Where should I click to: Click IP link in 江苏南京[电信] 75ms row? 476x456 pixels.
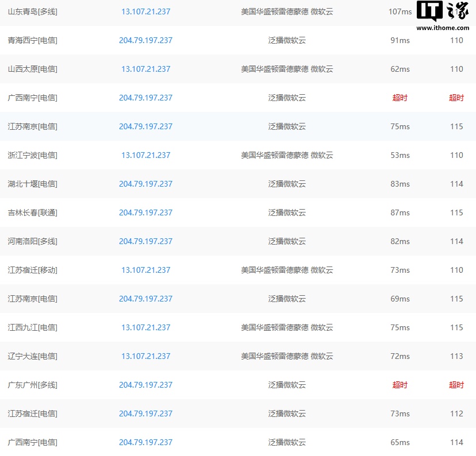[145, 126]
